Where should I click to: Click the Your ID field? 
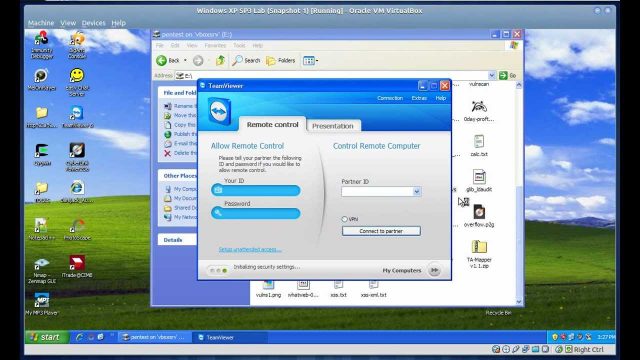pos(256,190)
